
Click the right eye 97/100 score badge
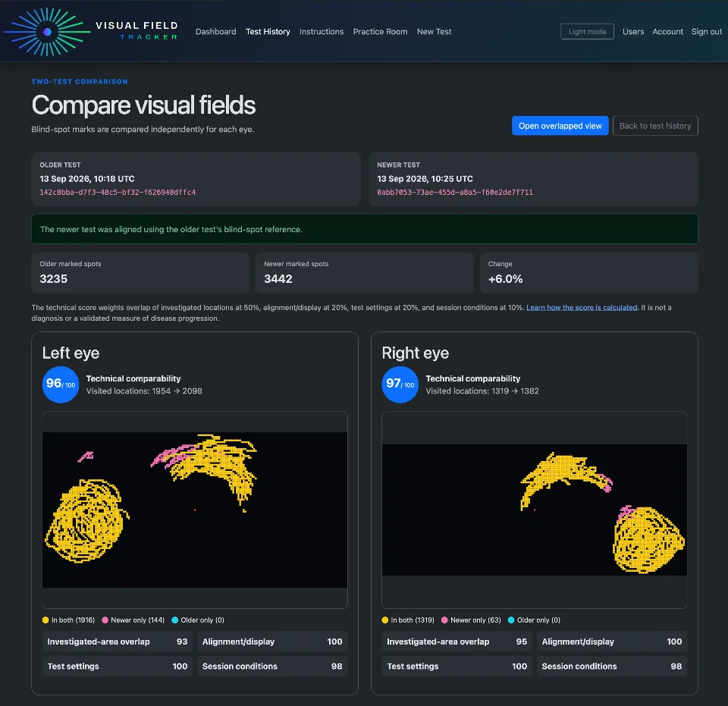pos(400,384)
